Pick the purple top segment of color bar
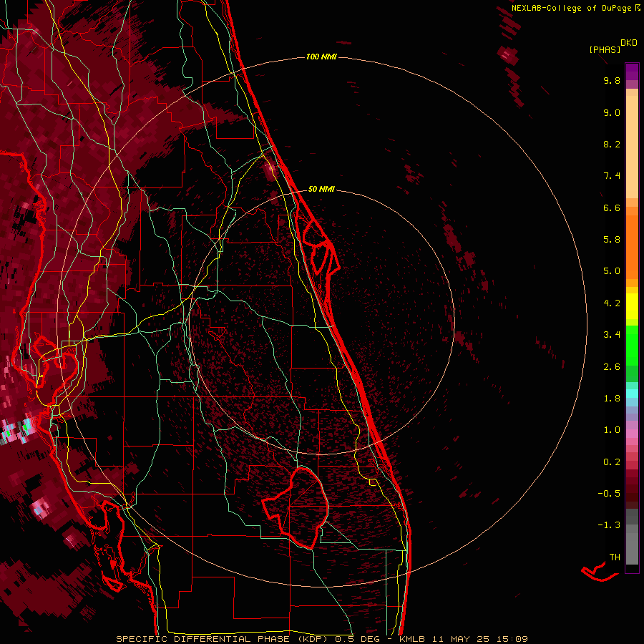 click(x=632, y=71)
